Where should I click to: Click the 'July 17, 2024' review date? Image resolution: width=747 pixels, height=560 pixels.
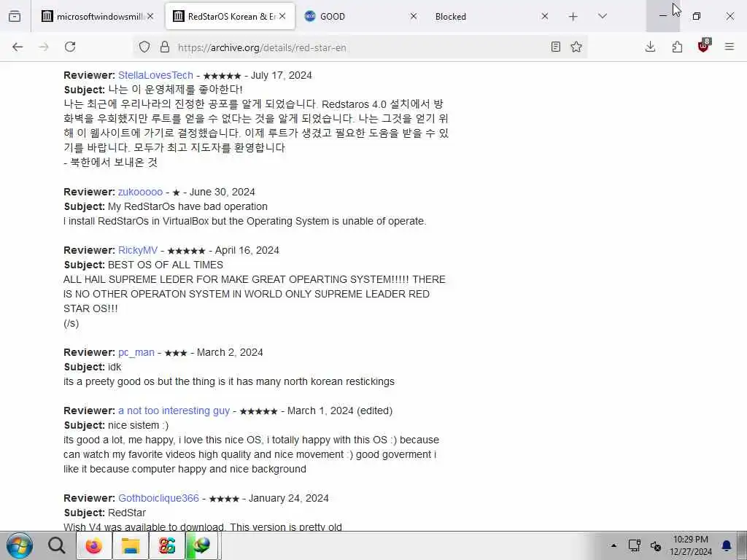281,75
